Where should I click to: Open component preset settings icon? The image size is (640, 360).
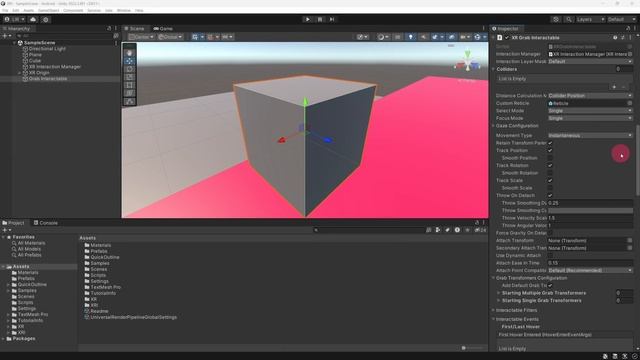(623, 38)
